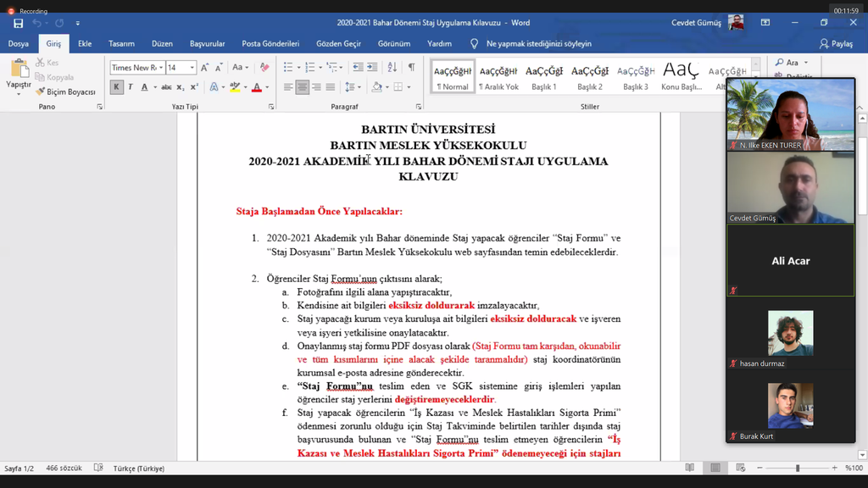Zoom out with the minus button
Screen dimensions: 868x488
759,468
